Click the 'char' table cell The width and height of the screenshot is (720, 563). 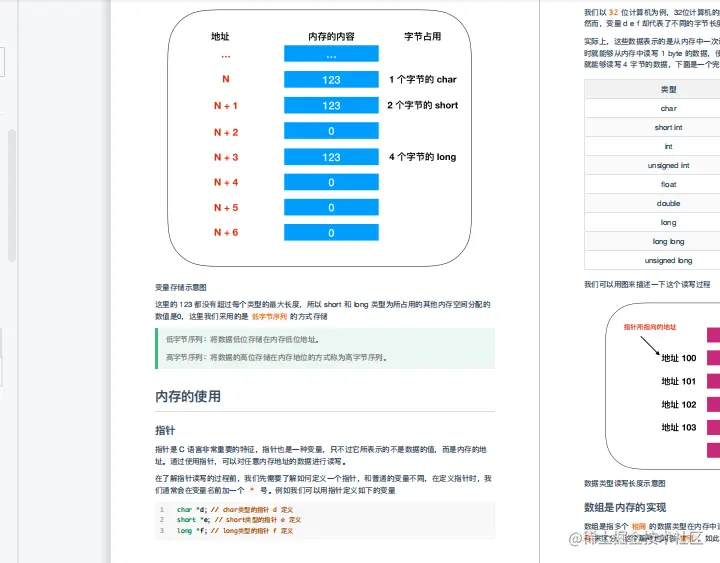(668, 108)
